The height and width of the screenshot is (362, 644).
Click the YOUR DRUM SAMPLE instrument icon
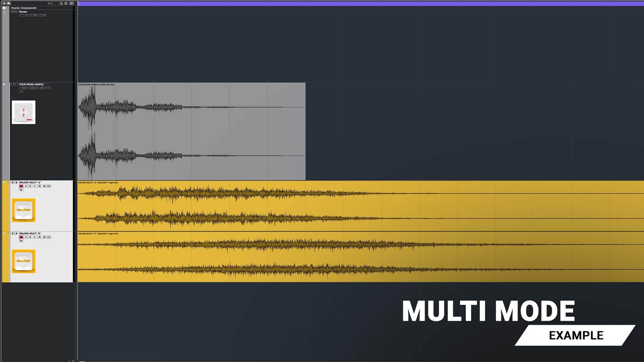pyautogui.click(x=23, y=112)
